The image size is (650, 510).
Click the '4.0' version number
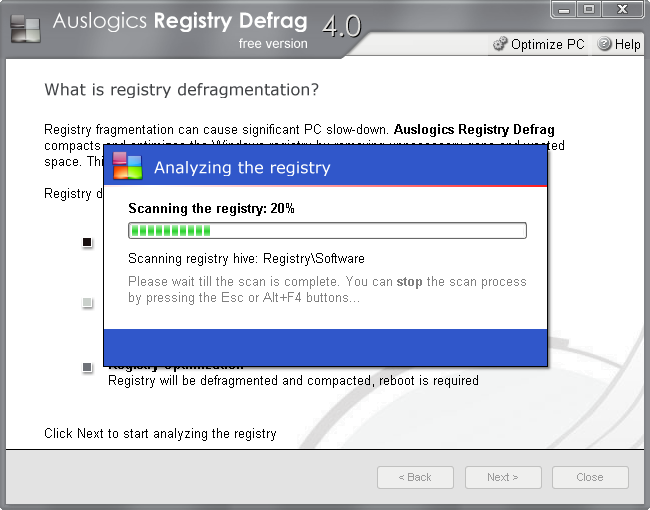[342, 26]
